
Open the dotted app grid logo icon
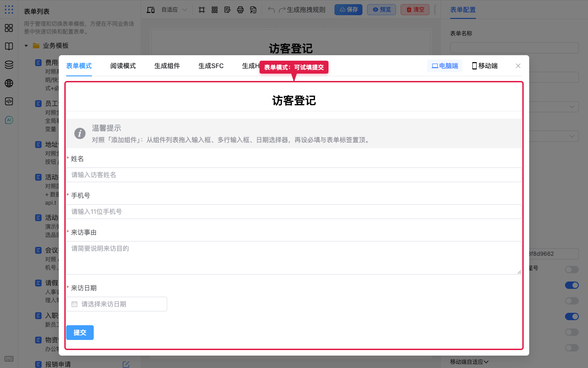pos(9,9)
